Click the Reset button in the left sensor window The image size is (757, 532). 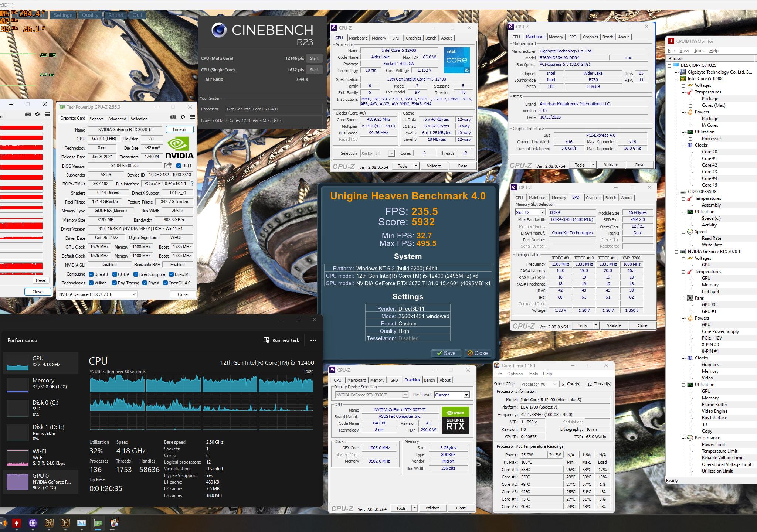click(x=41, y=280)
